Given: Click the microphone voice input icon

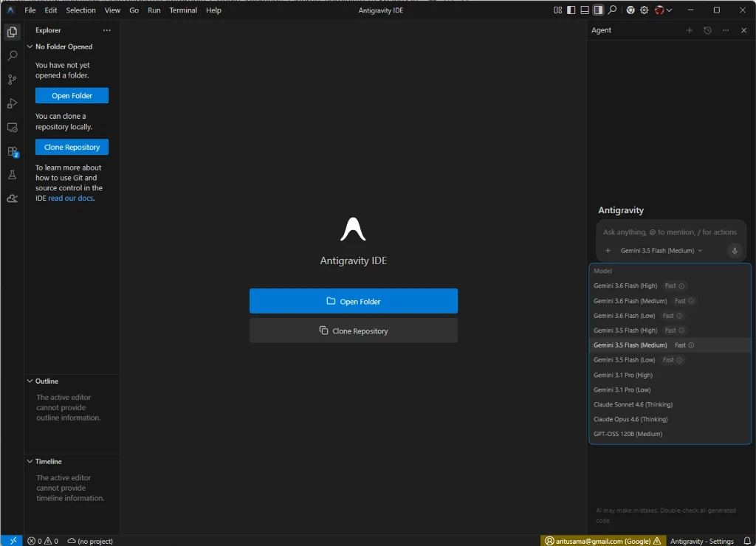Looking at the screenshot, I should pyautogui.click(x=735, y=251).
